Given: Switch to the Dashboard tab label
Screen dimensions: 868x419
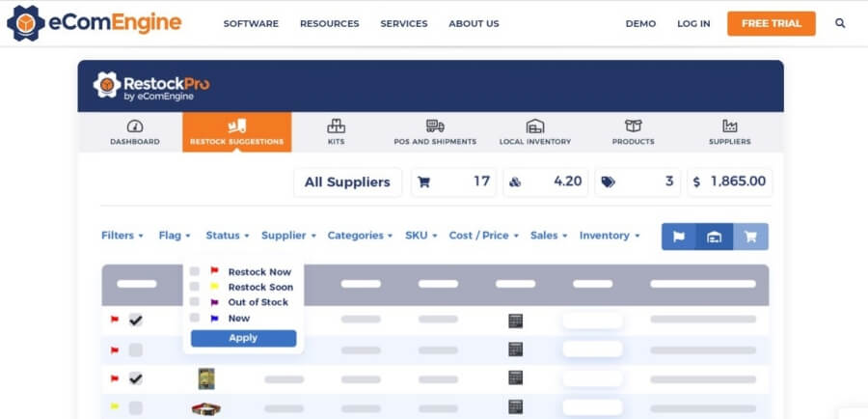Looking at the screenshot, I should pos(134,142).
